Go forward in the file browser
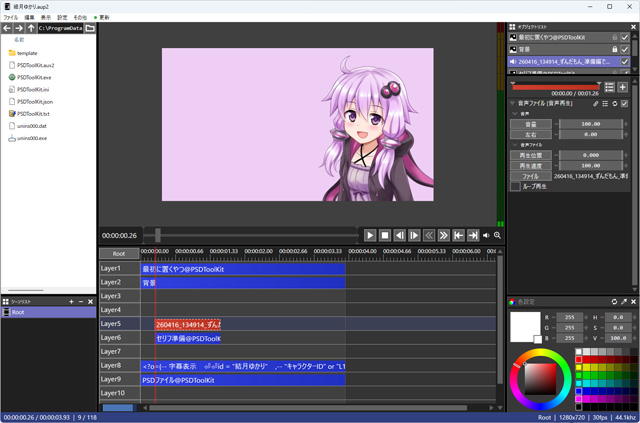The width and height of the screenshot is (640, 423). click(x=19, y=28)
